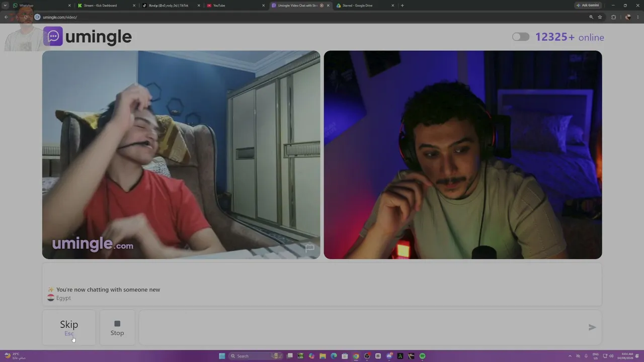Launch Microsoft Edge from the taskbar

(x=334, y=356)
